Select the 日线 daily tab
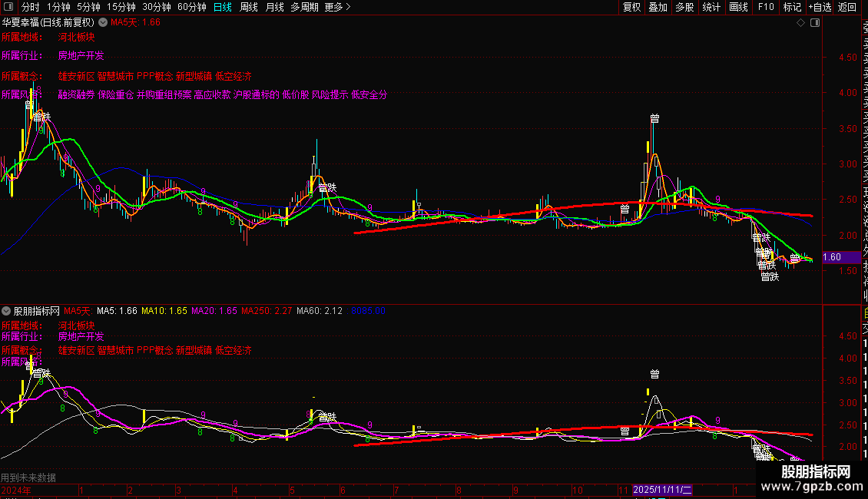Viewport: 868px width, 499px height. pyautogui.click(x=223, y=7)
